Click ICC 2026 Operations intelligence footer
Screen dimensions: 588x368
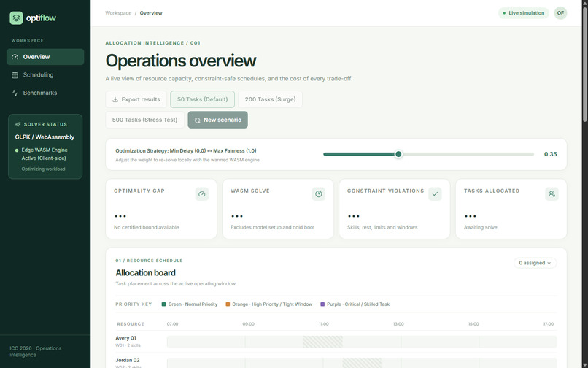[x=36, y=351]
